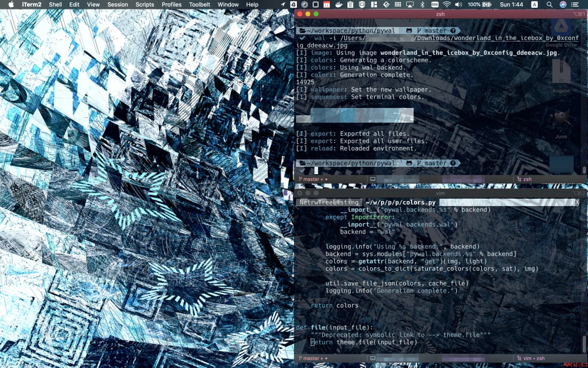Click 'Exported all user files.' output line

click(x=362, y=141)
